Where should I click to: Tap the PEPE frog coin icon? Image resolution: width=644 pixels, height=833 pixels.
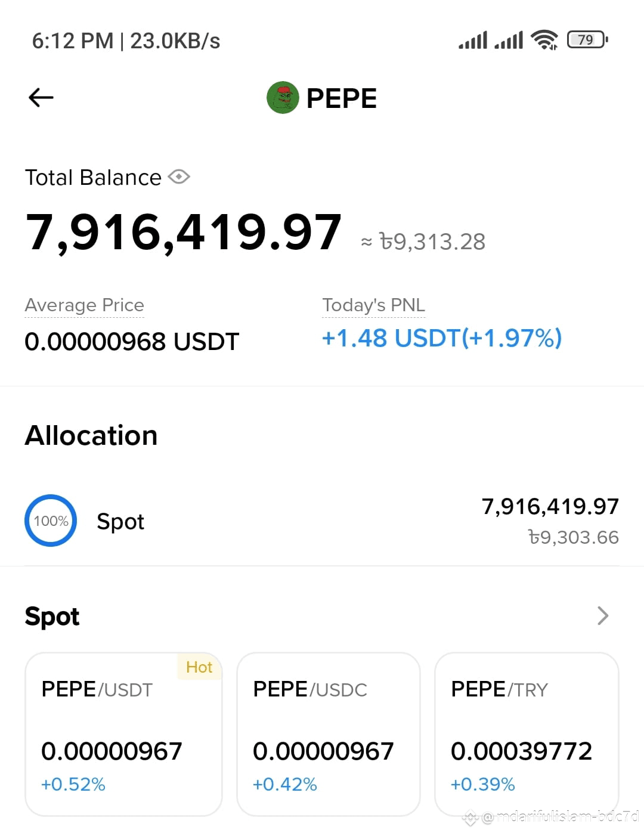pos(283,98)
